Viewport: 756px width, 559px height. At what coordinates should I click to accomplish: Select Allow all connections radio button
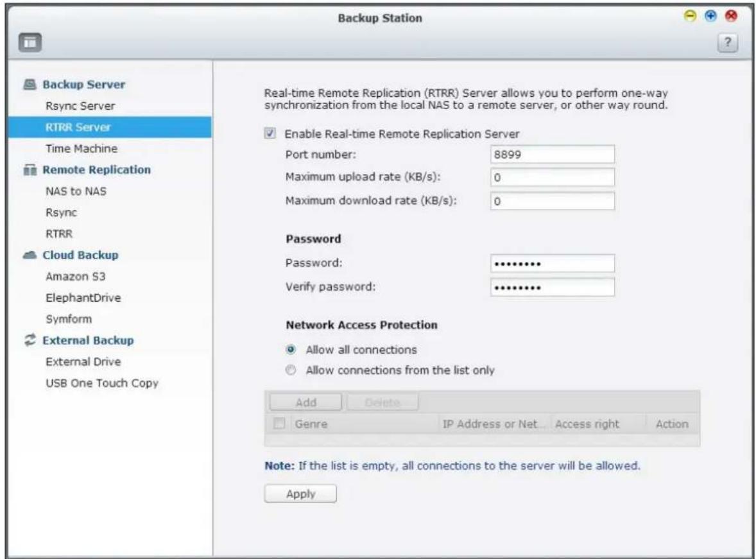pos(291,349)
